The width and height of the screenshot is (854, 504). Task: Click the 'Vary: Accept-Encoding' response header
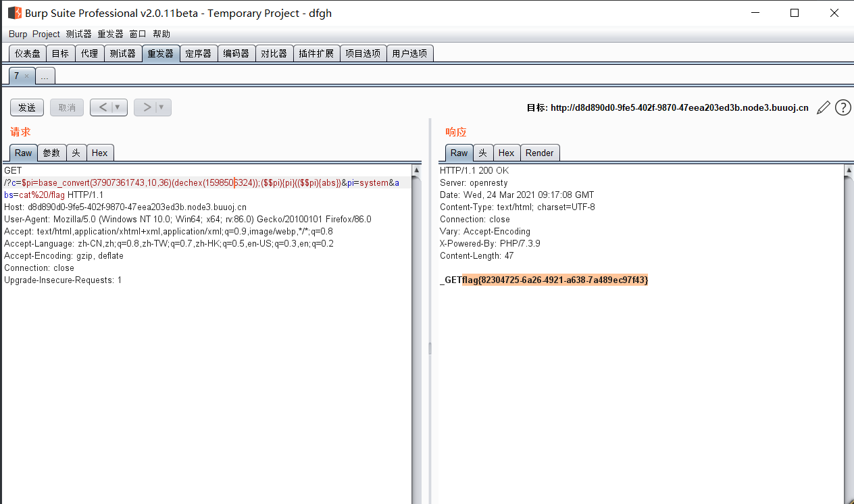pyautogui.click(x=485, y=231)
